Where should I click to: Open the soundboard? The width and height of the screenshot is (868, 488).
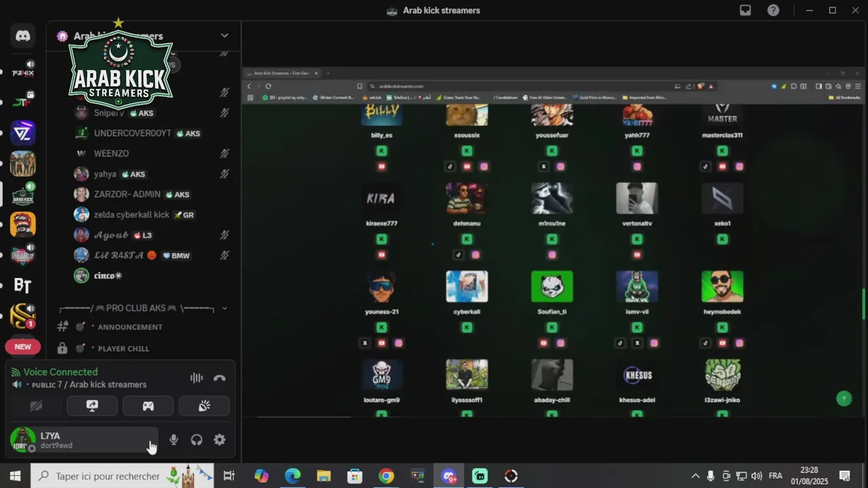click(204, 406)
